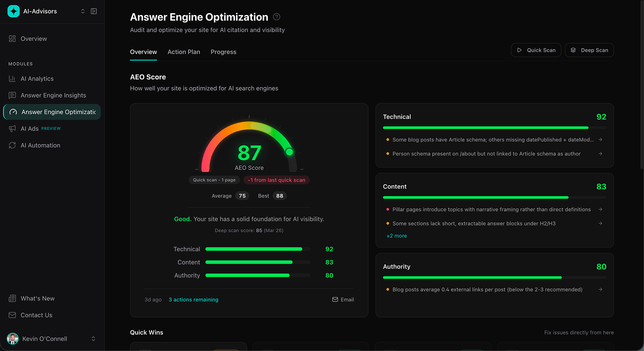Click Kevin O'Connell's avatar photo
Viewport: 644px width, 351px height.
13,339
